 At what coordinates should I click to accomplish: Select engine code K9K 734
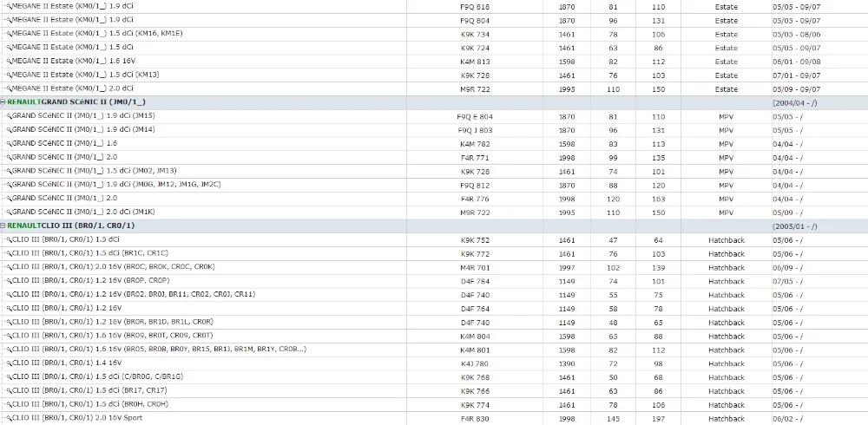click(475, 35)
